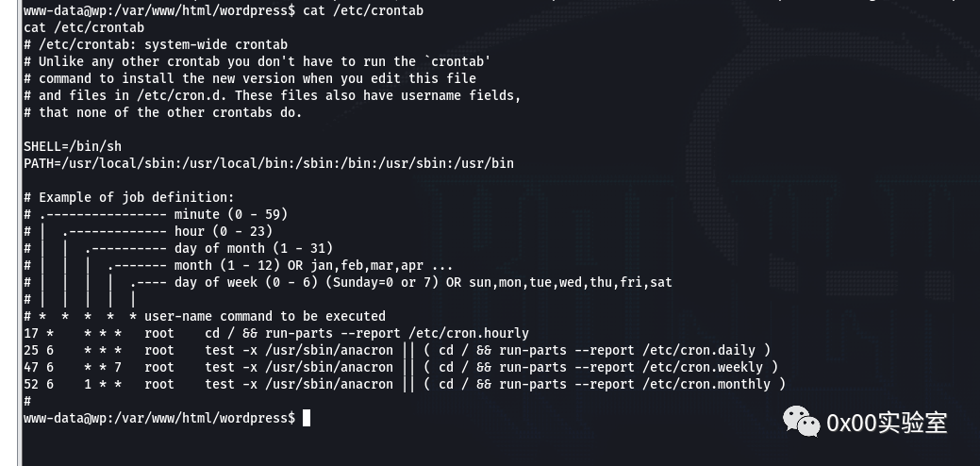Viewport: 980px width, 466px height.
Task: Click the 'month (1 - 12)' comment text
Action: pos(227,265)
